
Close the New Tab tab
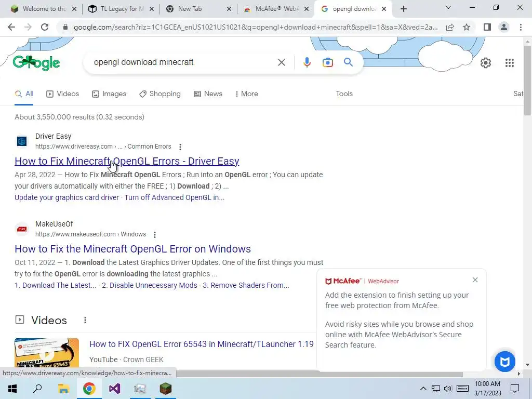(x=229, y=9)
